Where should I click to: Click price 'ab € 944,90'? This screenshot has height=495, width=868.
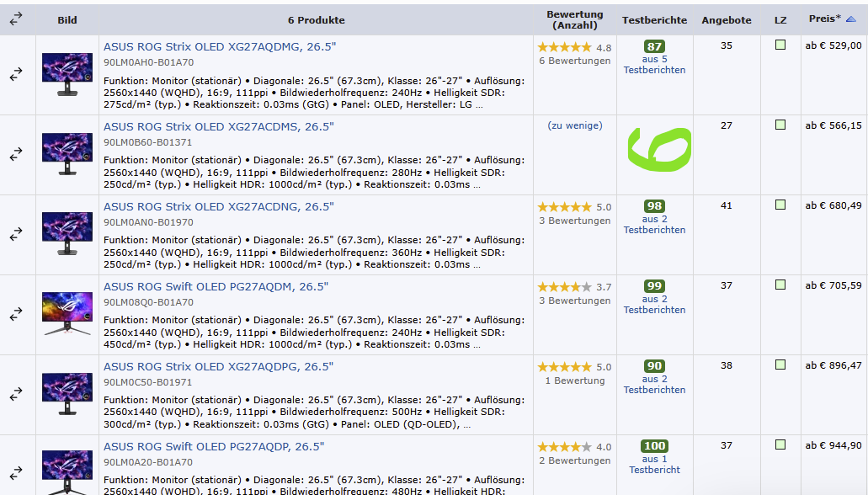pyautogui.click(x=833, y=445)
